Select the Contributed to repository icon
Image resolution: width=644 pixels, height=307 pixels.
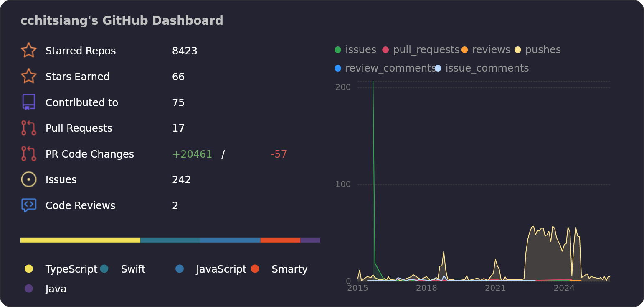[x=29, y=102]
